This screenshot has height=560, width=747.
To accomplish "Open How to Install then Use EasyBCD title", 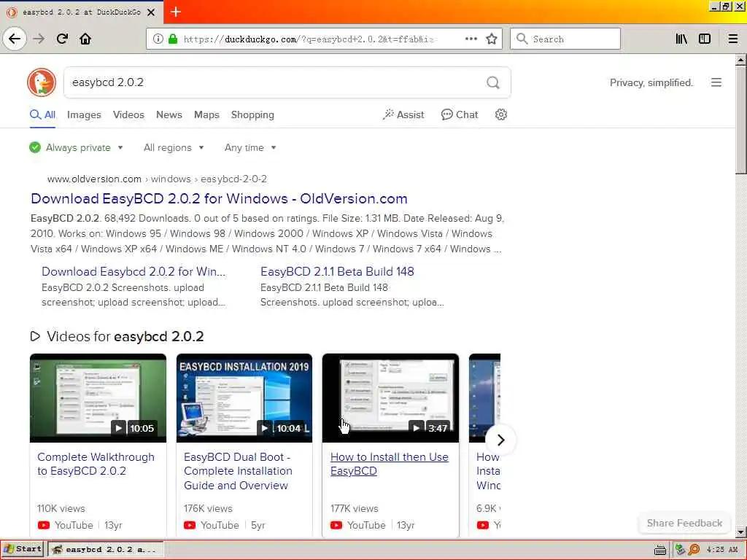I will pyautogui.click(x=390, y=464).
